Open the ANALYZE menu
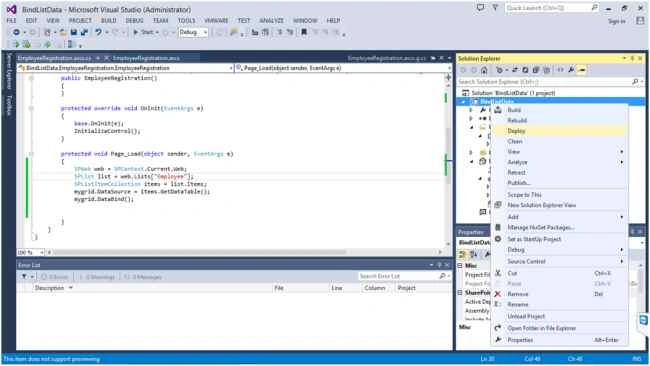This screenshot has width=650, height=366. [272, 20]
